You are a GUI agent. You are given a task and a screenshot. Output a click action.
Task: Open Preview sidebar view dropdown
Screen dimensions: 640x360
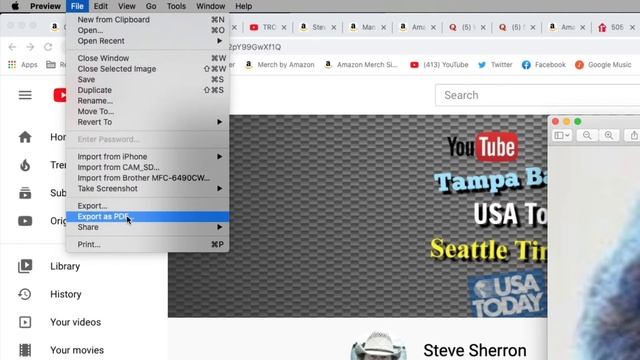click(562, 135)
